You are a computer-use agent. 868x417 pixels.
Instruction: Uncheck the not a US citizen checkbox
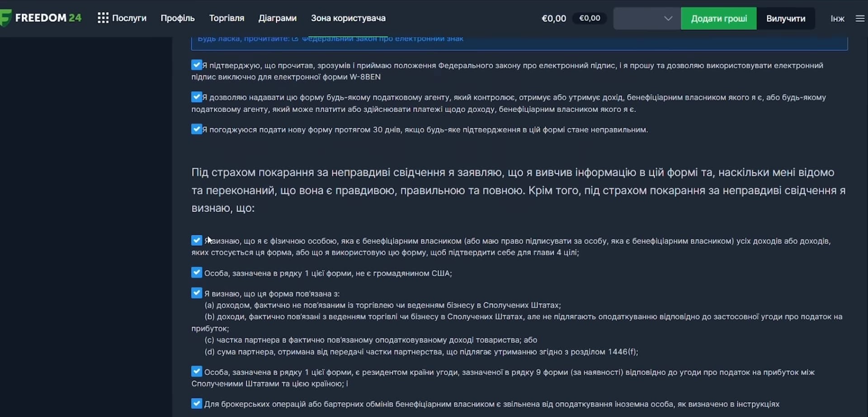(x=196, y=272)
